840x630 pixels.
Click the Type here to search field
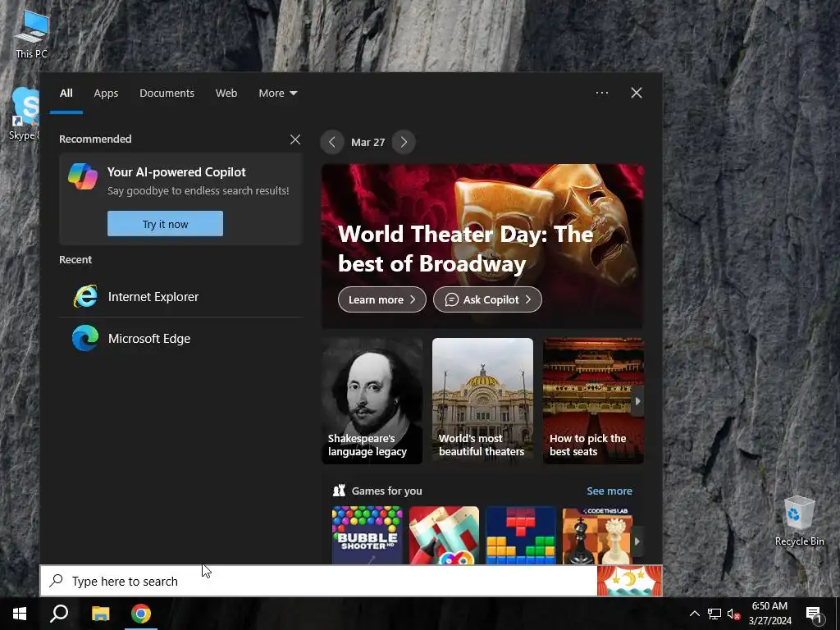coord(318,581)
